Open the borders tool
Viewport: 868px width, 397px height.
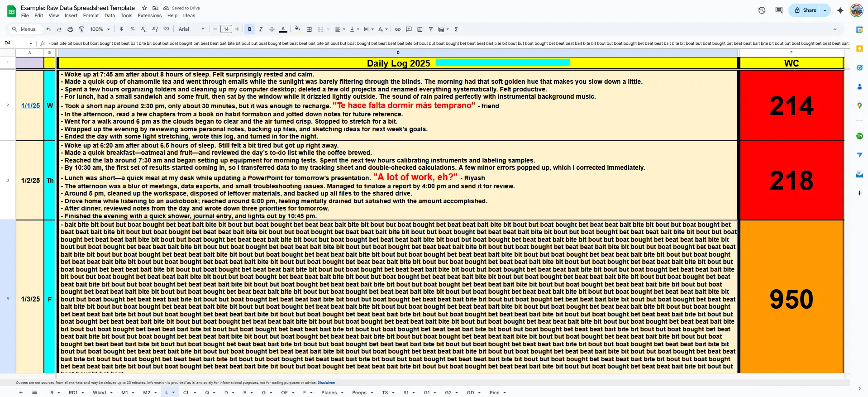coord(309,29)
